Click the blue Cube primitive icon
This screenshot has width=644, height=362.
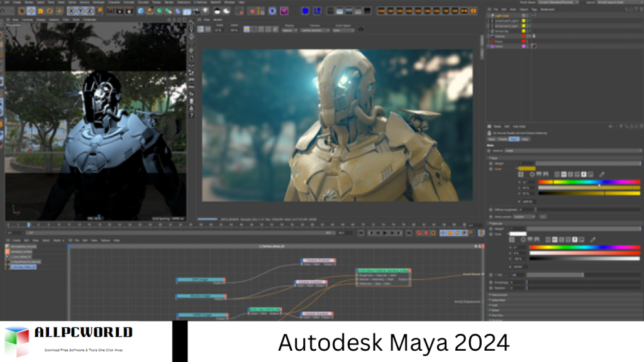click(141, 11)
